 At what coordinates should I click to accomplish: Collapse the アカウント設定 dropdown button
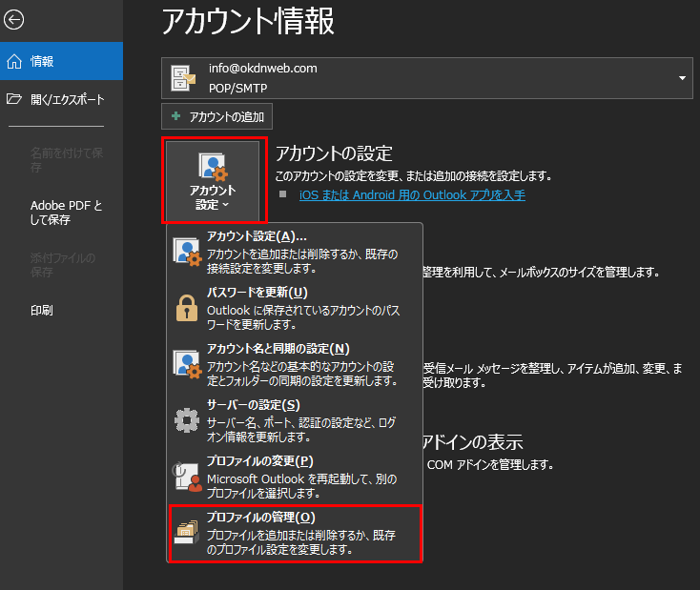pyautogui.click(x=212, y=181)
